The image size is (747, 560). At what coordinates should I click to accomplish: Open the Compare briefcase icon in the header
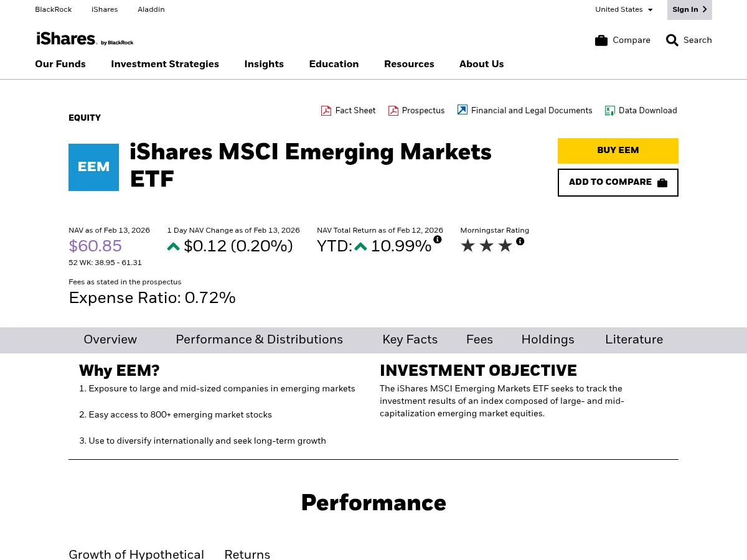coord(601,40)
